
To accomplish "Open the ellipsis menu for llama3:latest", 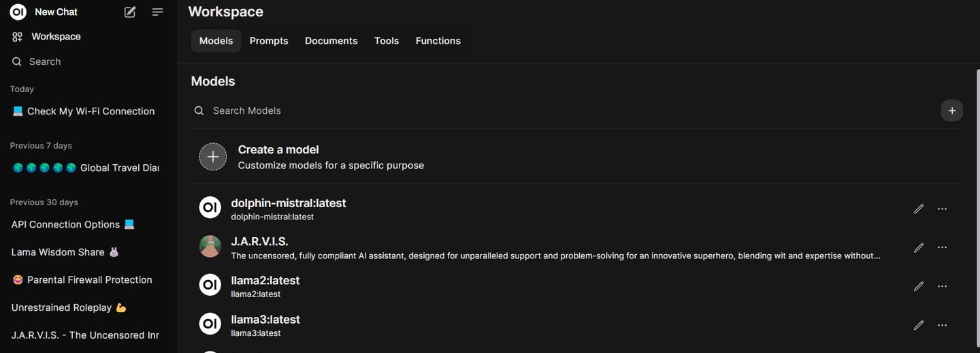I will click(942, 325).
